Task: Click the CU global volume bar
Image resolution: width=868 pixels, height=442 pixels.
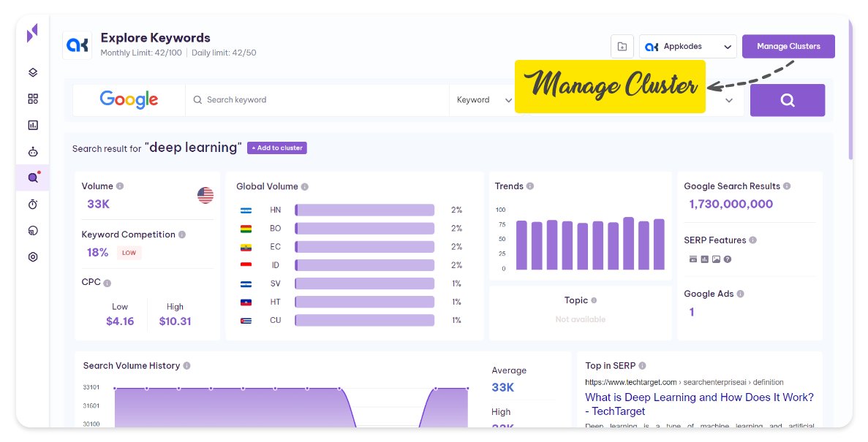Action: 365,320
